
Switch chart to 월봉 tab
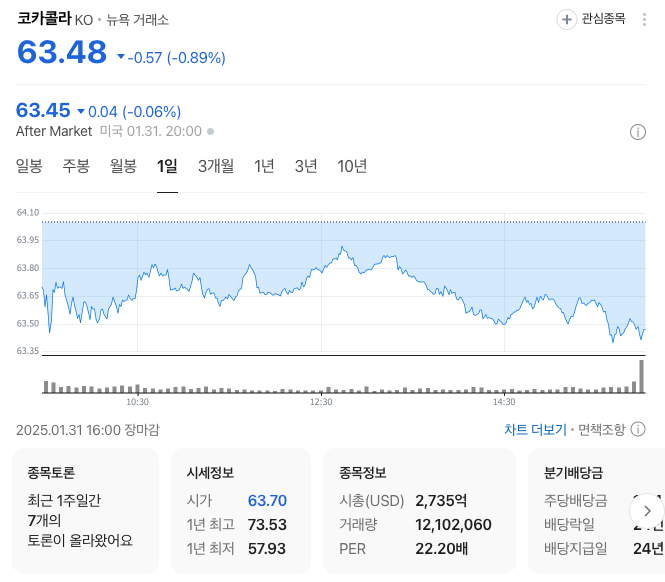coord(123,166)
